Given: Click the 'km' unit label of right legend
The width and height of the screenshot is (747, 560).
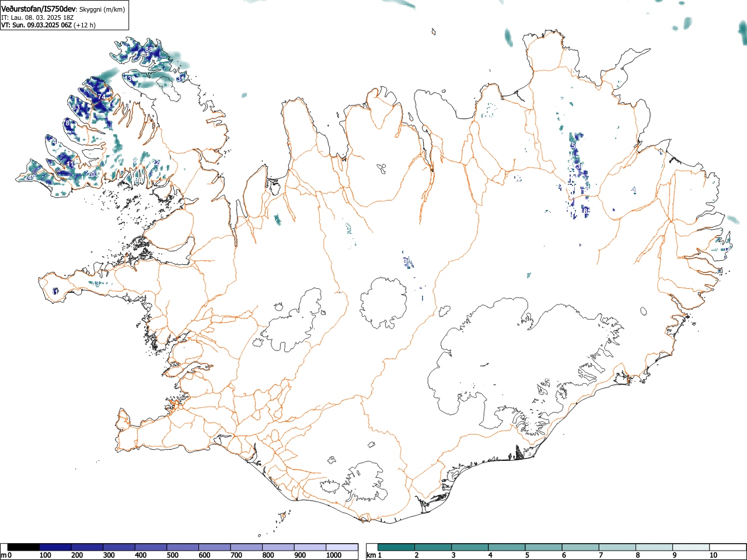Looking at the screenshot, I should 371,555.
